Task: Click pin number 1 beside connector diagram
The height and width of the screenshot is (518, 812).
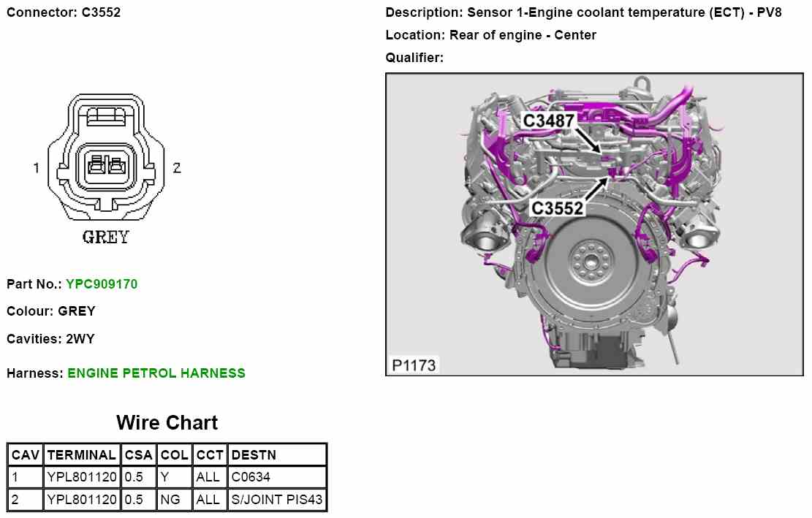Action: [x=36, y=168]
